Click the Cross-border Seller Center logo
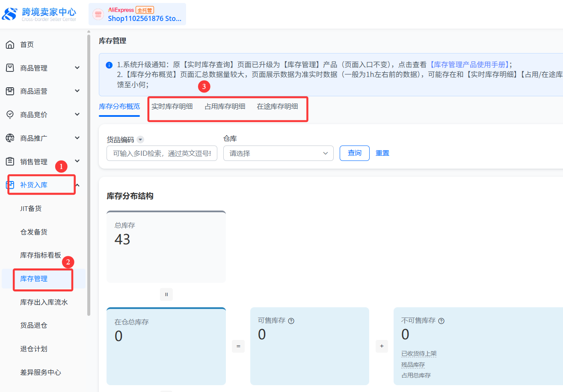 39,14
